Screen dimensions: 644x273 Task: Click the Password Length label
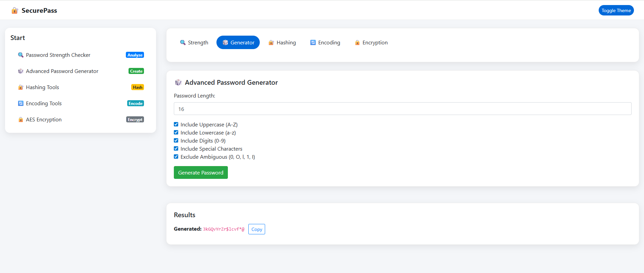[194, 95]
